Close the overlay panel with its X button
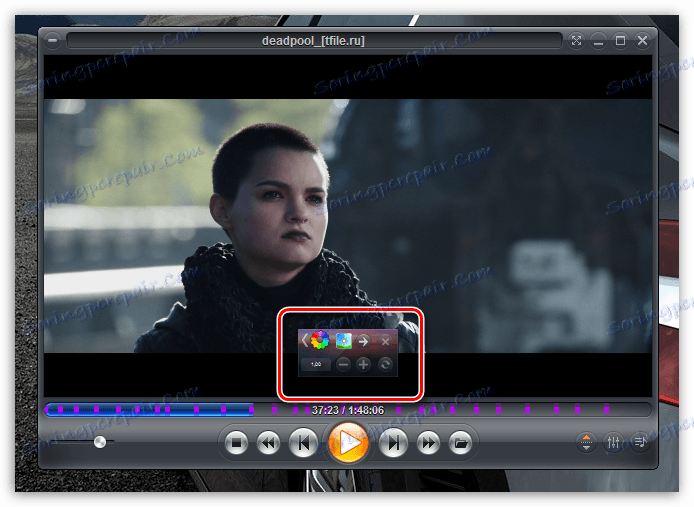The width and height of the screenshot is (694, 507). click(385, 341)
